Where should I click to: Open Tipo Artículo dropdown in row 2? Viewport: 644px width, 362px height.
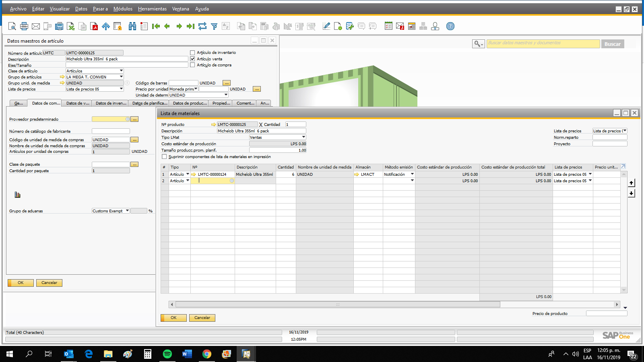click(x=188, y=181)
